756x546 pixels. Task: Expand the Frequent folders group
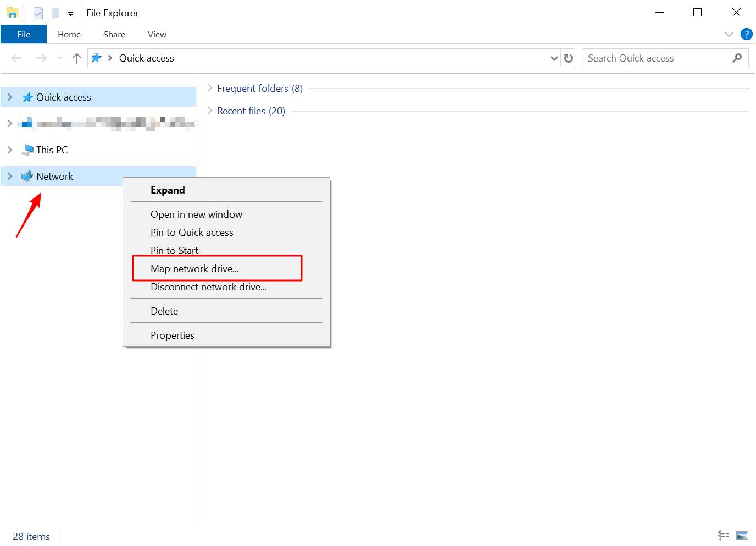(209, 88)
